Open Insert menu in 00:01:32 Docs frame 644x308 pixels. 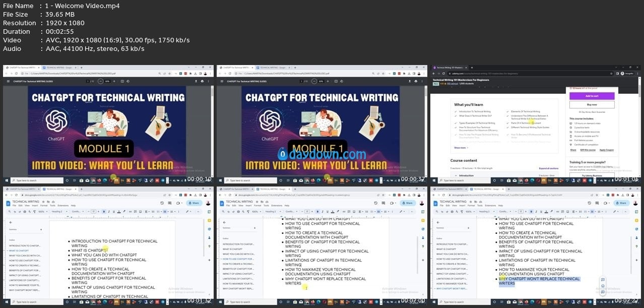(35, 206)
